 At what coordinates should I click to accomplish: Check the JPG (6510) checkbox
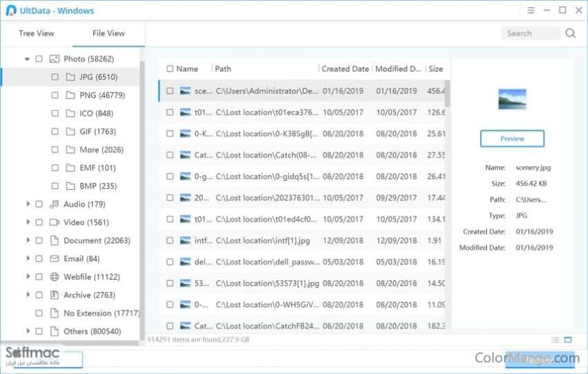(x=55, y=77)
